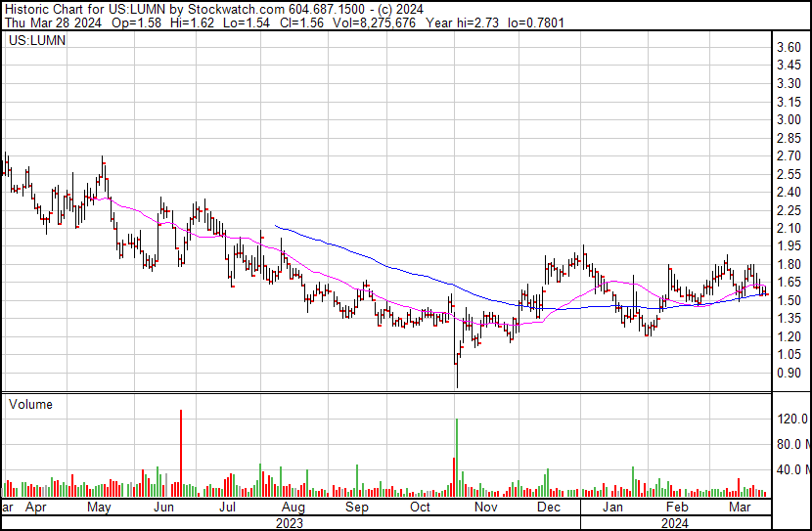Click the tallest red volume bar in June
The image size is (812, 531).
pos(181,452)
